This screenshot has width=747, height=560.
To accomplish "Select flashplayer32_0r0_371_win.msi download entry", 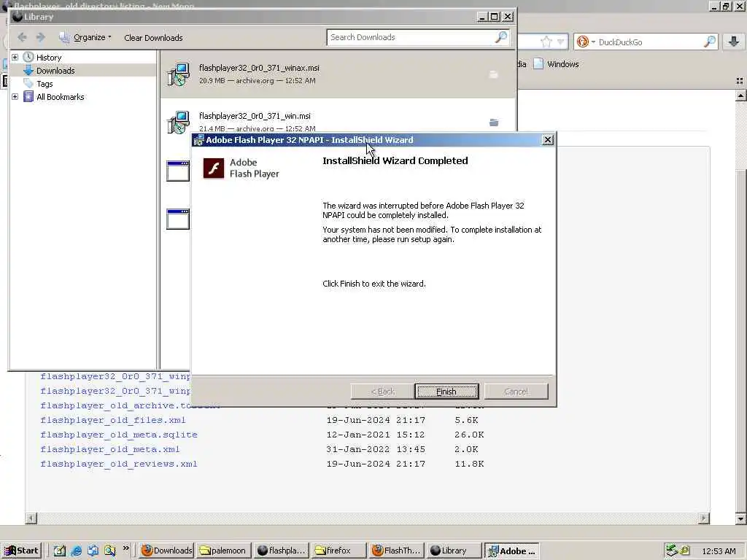I will [338, 116].
